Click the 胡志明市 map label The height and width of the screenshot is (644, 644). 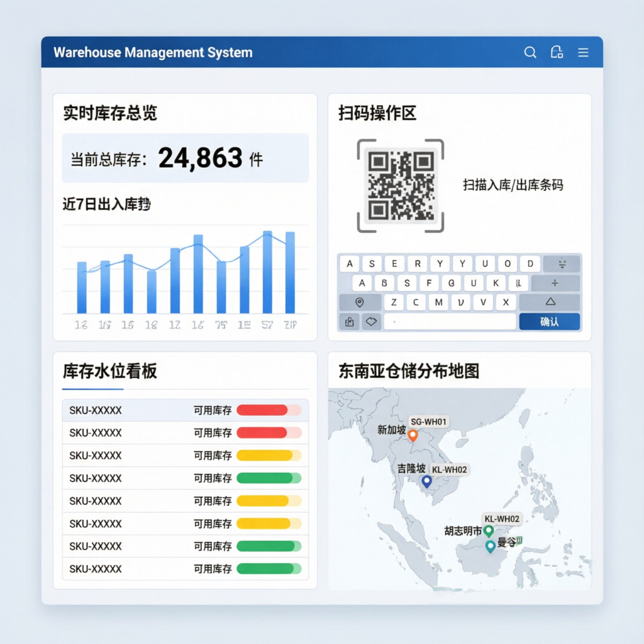pos(464,531)
